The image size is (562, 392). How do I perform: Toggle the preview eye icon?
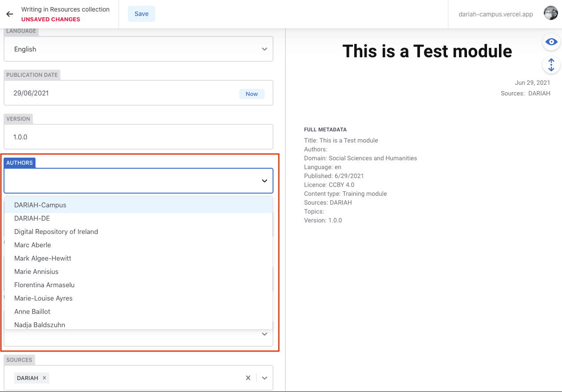point(551,42)
